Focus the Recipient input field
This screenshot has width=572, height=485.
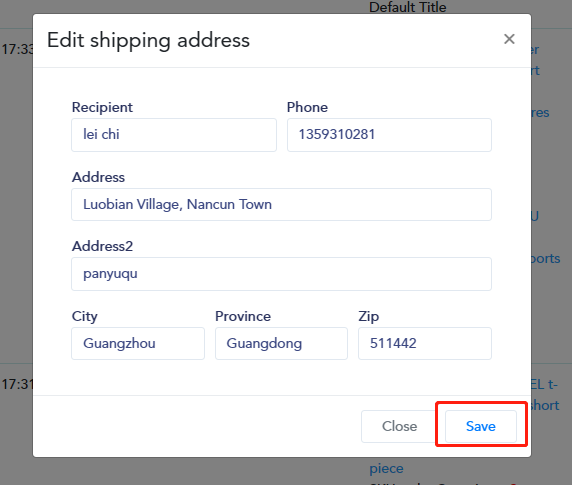(x=174, y=135)
